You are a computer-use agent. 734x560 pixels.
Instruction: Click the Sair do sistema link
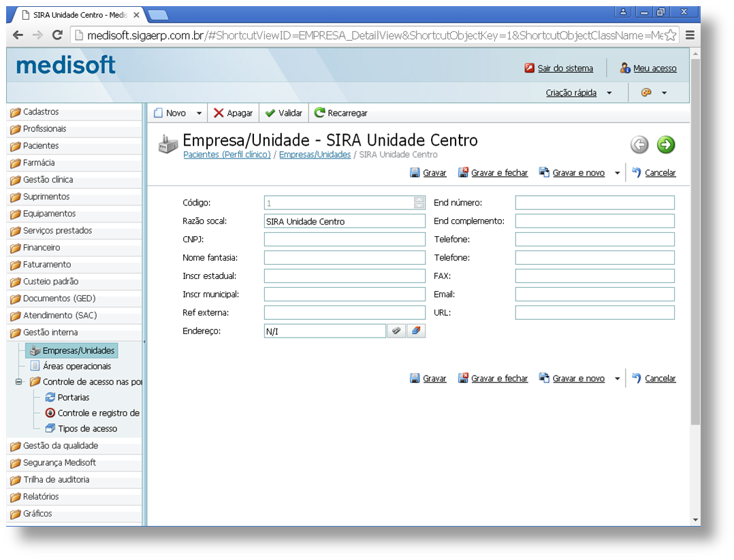click(x=564, y=68)
